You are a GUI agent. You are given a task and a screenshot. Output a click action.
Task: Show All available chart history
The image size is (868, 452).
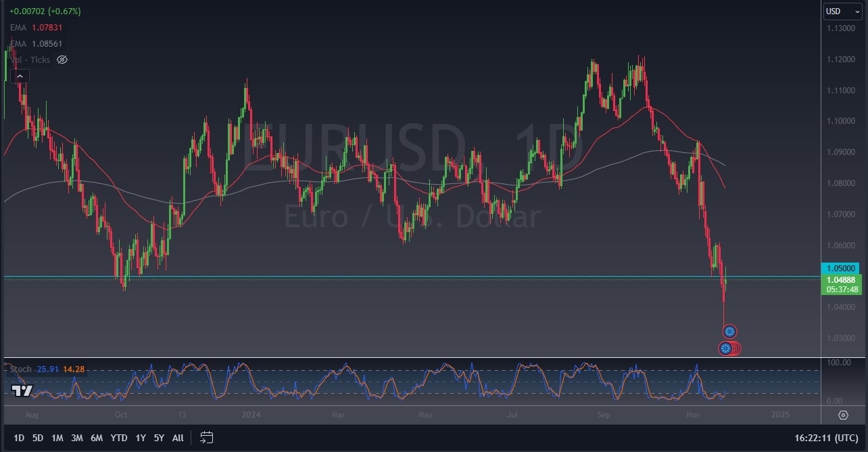(178, 438)
